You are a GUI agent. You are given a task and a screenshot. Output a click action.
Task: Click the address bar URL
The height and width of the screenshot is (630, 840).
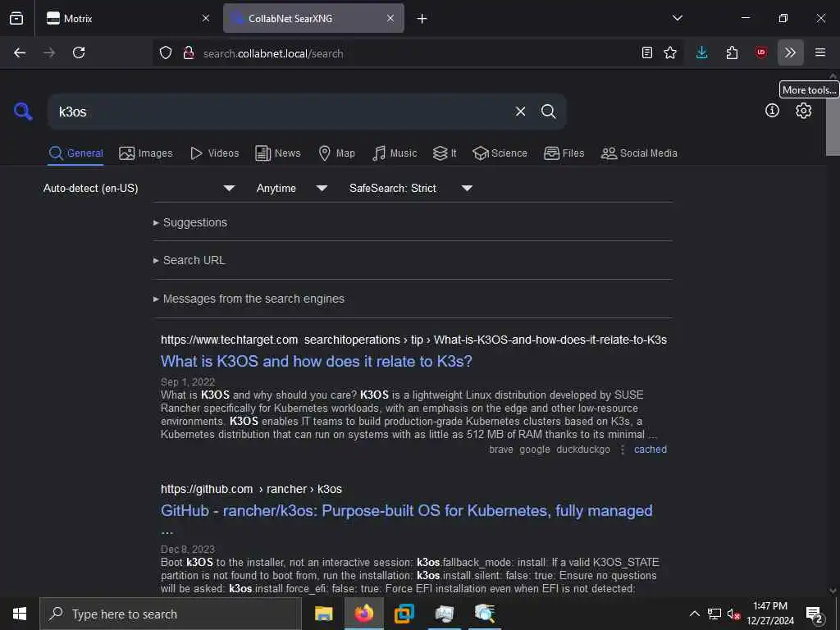click(x=273, y=53)
